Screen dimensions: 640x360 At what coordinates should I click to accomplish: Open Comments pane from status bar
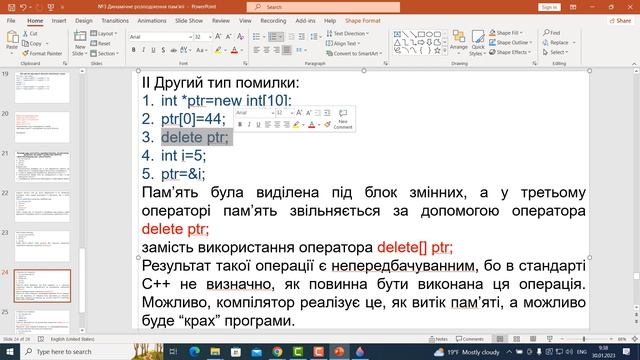pos(469,339)
